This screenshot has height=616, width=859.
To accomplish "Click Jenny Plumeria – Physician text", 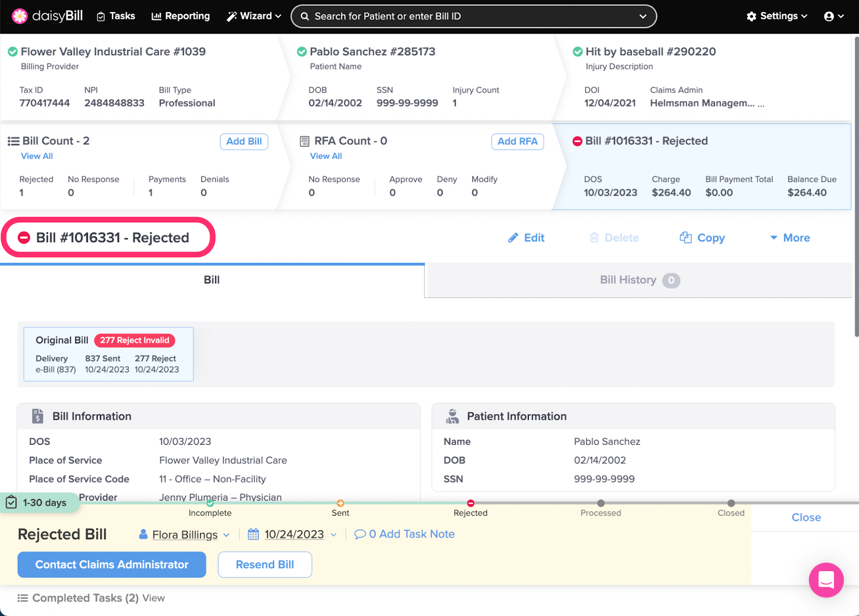I will tap(220, 497).
